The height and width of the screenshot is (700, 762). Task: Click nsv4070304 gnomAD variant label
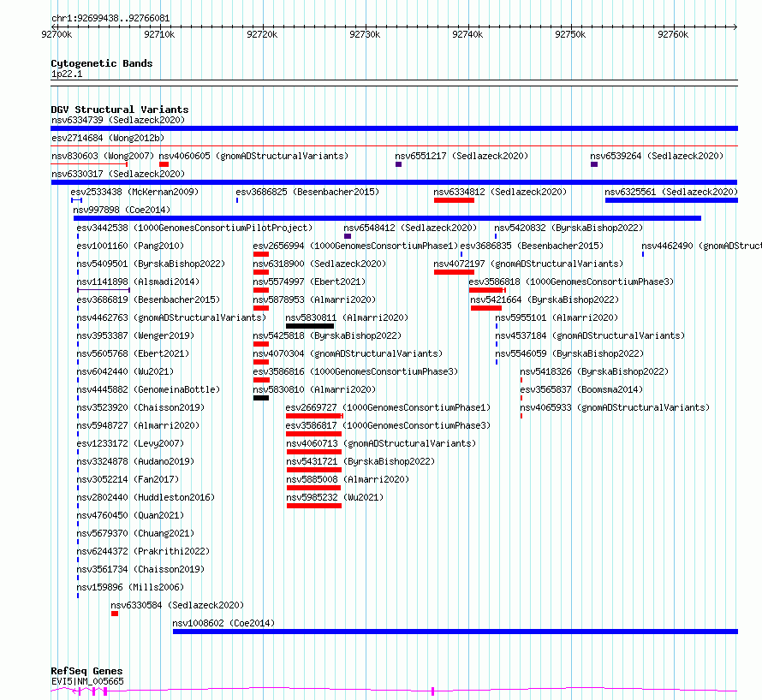tap(348, 353)
